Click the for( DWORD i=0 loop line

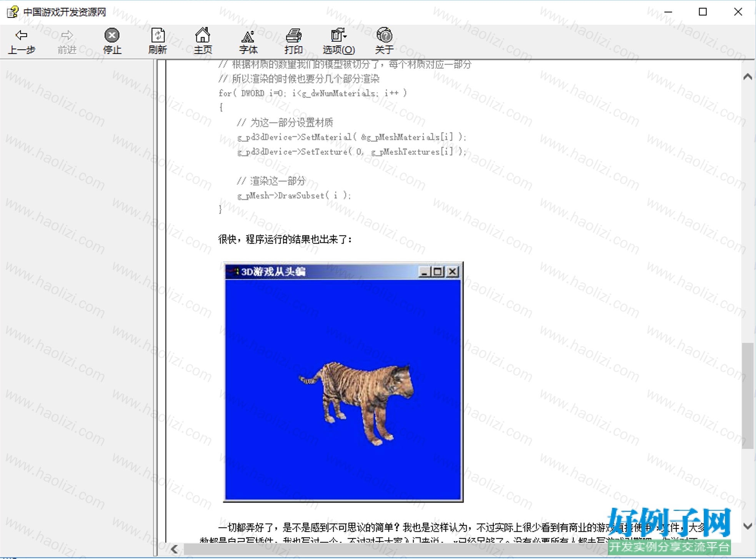coord(313,93)
